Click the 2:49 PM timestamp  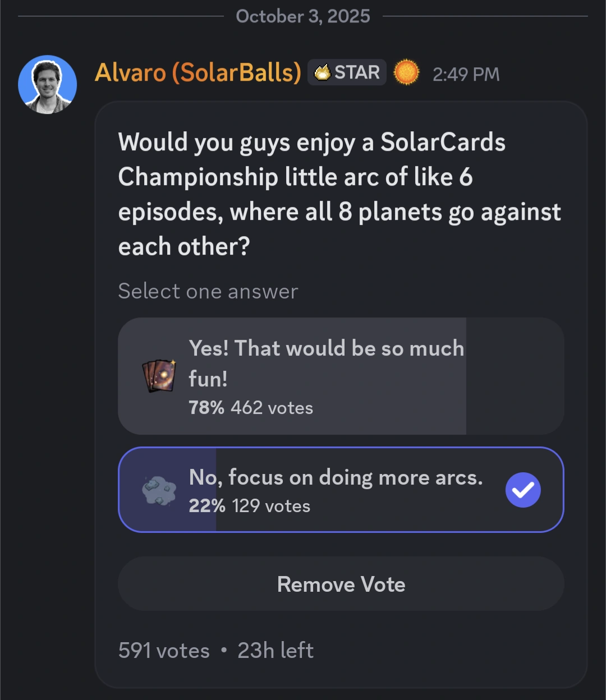pos(466,72)
